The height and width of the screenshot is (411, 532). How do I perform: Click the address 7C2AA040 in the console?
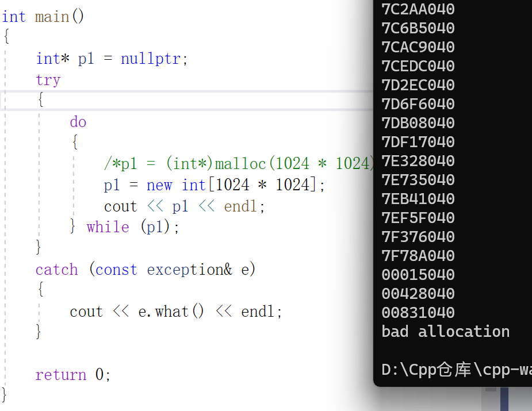pos(418,9)
